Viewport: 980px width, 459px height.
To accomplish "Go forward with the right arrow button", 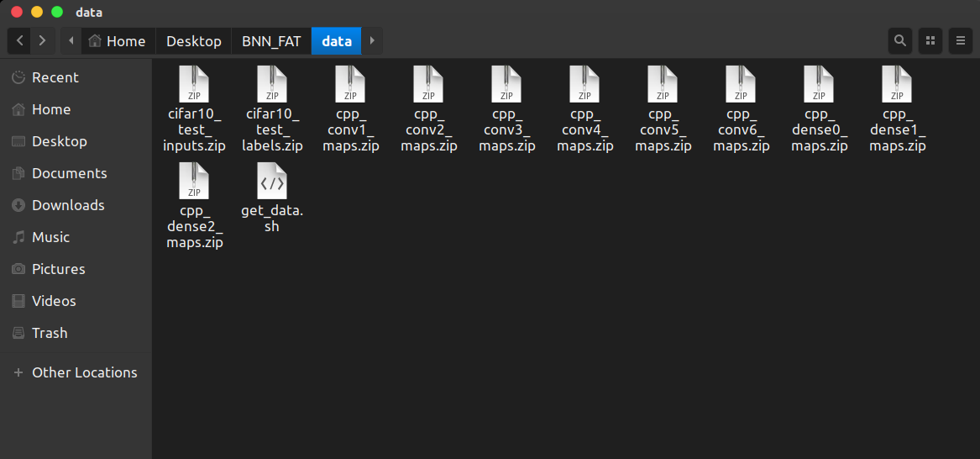I will [42, 40].
